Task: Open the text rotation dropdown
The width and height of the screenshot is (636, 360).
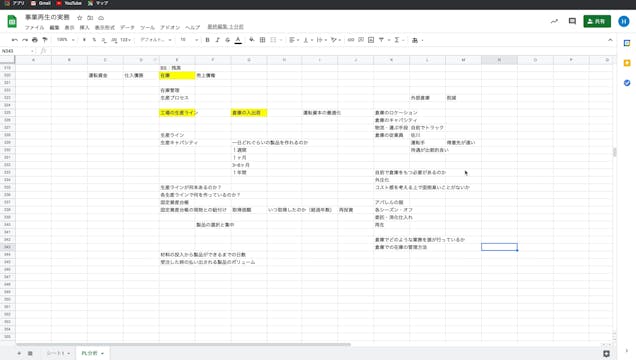Action: click(336, 40)
